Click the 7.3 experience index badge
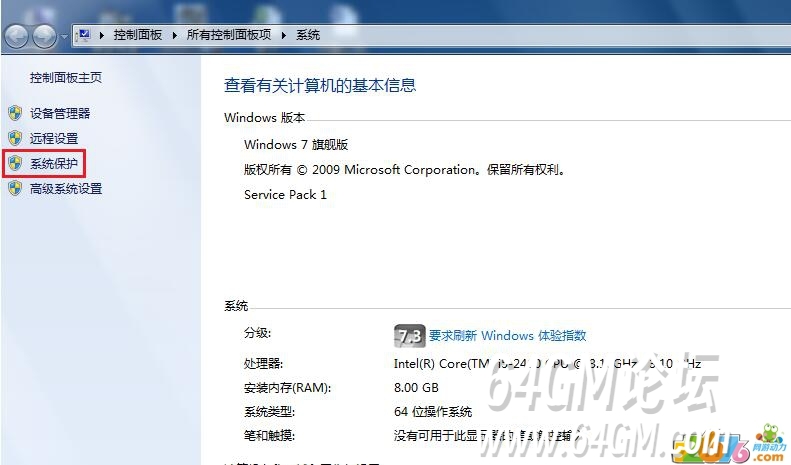This screenshot has width=791, height=465. point(409,336)
